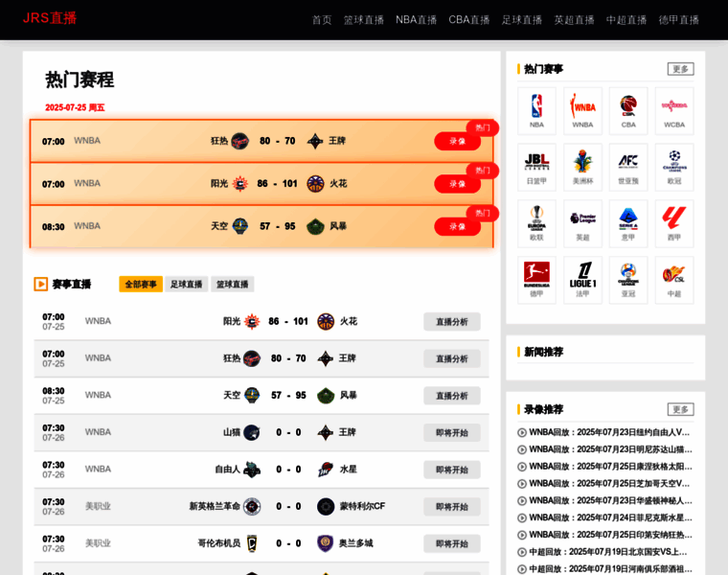Open the Premier League 英超 icon

pyautogui.click(x=582, y=223)
